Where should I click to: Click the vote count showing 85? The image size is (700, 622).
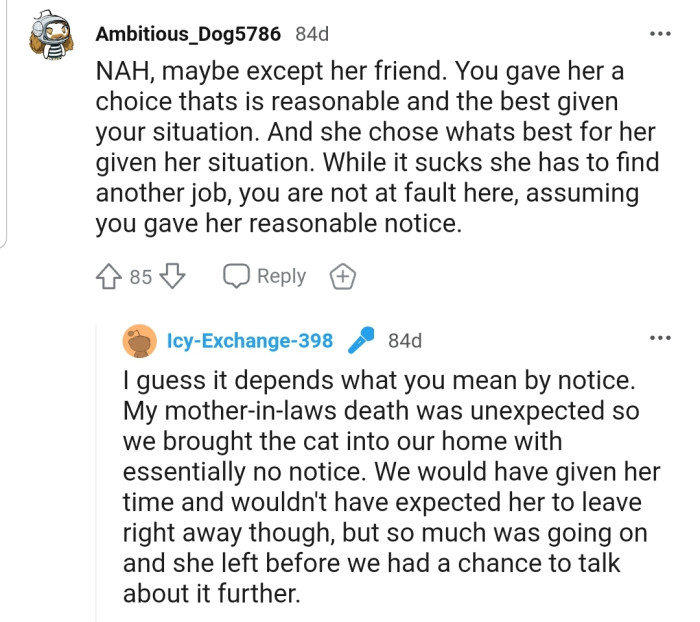click(141, 277)
